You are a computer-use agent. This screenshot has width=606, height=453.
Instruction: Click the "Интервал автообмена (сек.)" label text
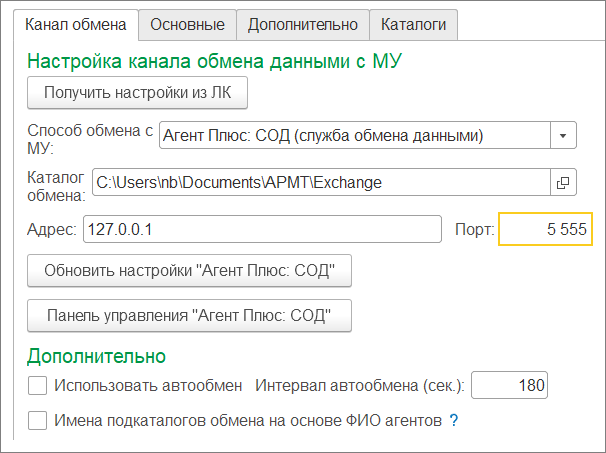360,385
